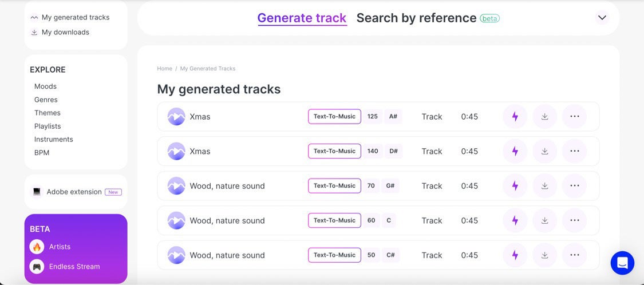The width and height of the screenshot is (644, 285).
Task: Select the Generate track tab
Action: (x=302, y=18)
